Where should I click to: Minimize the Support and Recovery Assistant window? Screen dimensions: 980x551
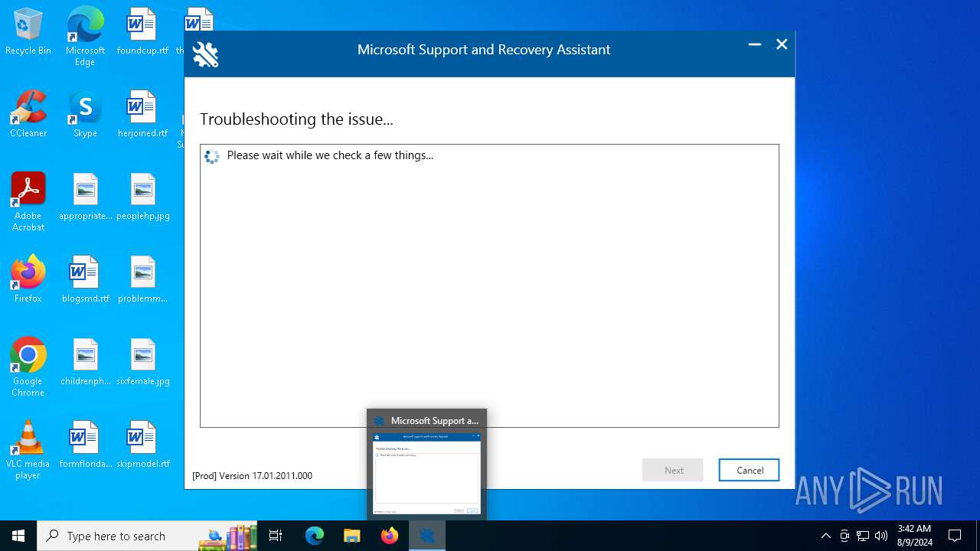click(755, 44)
